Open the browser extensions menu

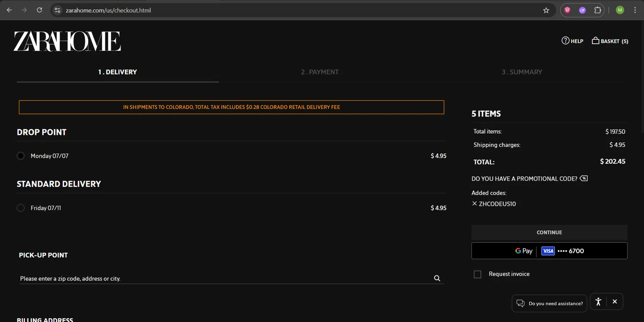tap(598, 10)
